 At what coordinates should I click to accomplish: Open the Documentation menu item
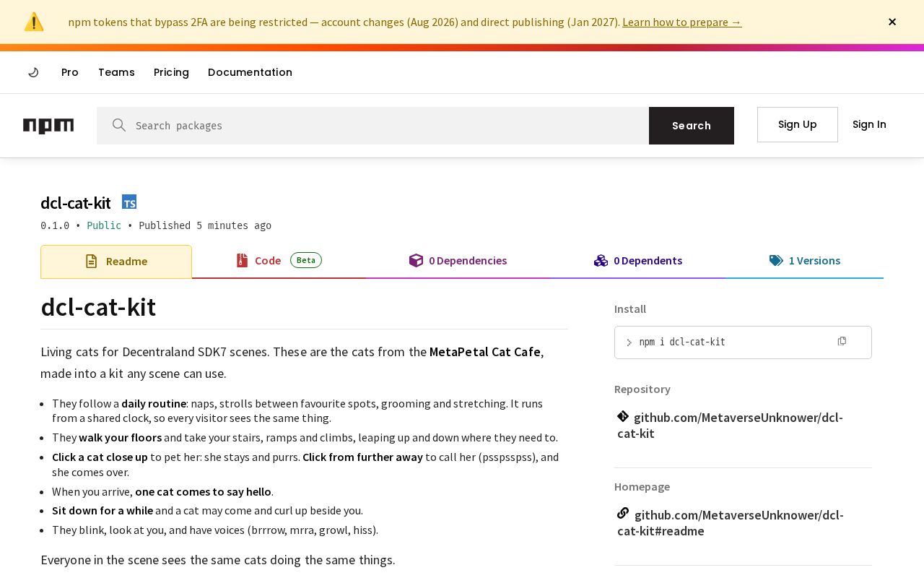250,72
